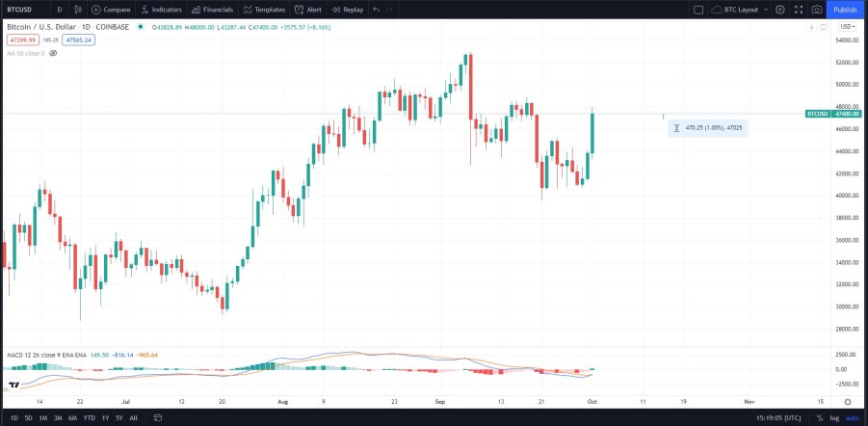This screenshot has height=426, width=868.
Task: Select the YTD time range
Action: [x=89, y=417]
